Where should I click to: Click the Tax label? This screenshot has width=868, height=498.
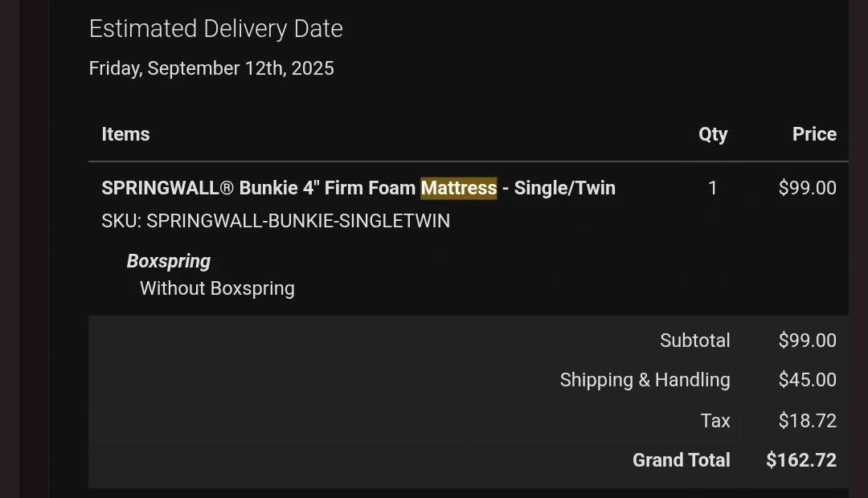[714, 420]
